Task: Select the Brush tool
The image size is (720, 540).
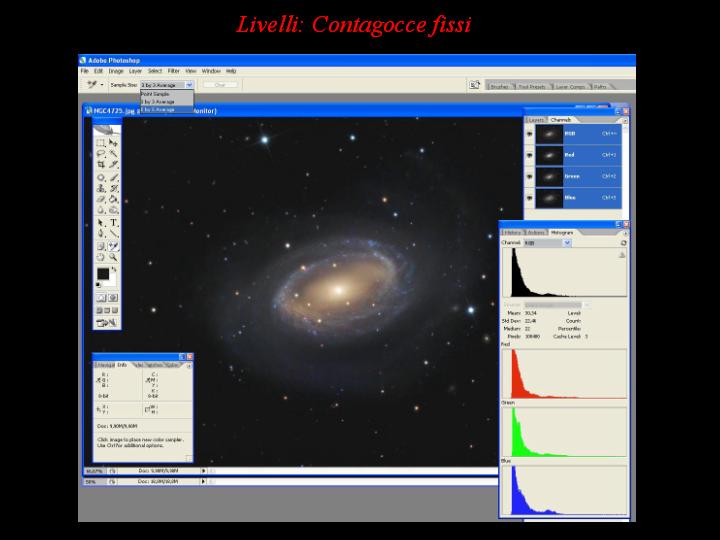Action: coord(113,177)
